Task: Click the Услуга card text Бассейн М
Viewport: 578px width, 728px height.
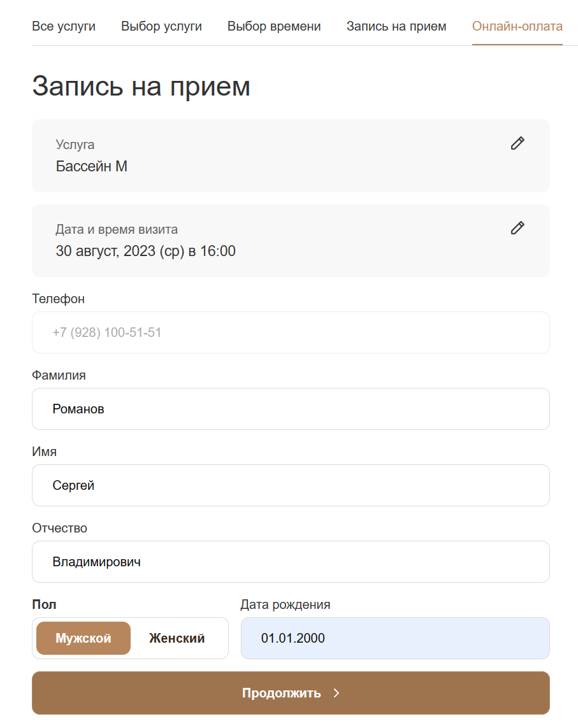Action: 92,167
